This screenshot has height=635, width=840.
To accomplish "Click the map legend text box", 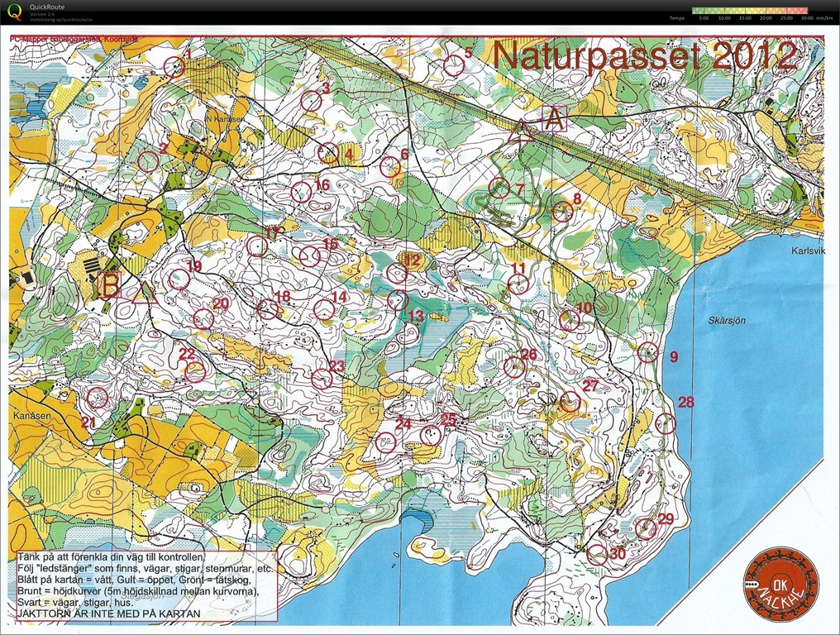I will point(146,586).
